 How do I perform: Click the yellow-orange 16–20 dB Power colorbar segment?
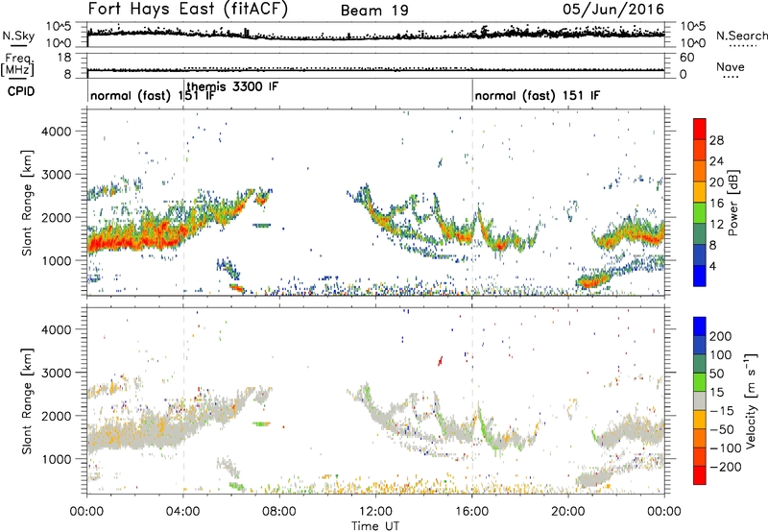coord(700,192)
